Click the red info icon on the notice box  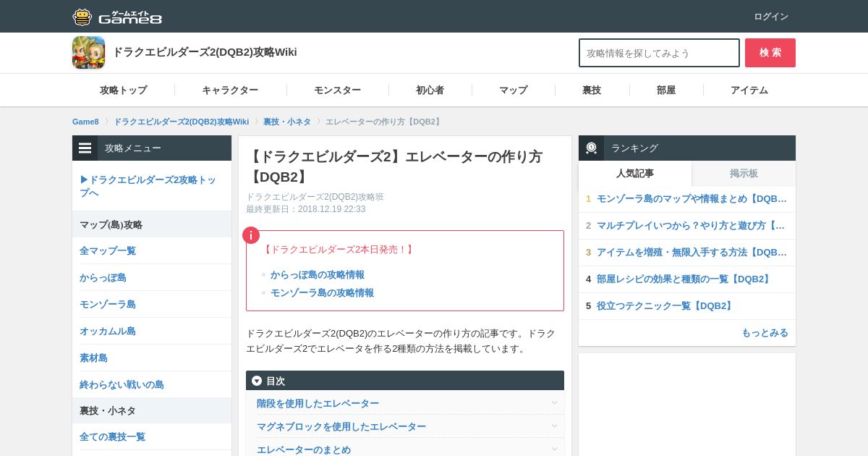pyautogui.click(x=251, y=235)
